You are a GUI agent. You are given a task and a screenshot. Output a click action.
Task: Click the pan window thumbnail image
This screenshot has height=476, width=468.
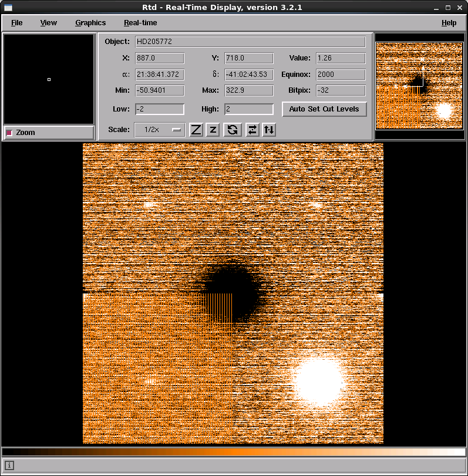[x=419, y=85]
